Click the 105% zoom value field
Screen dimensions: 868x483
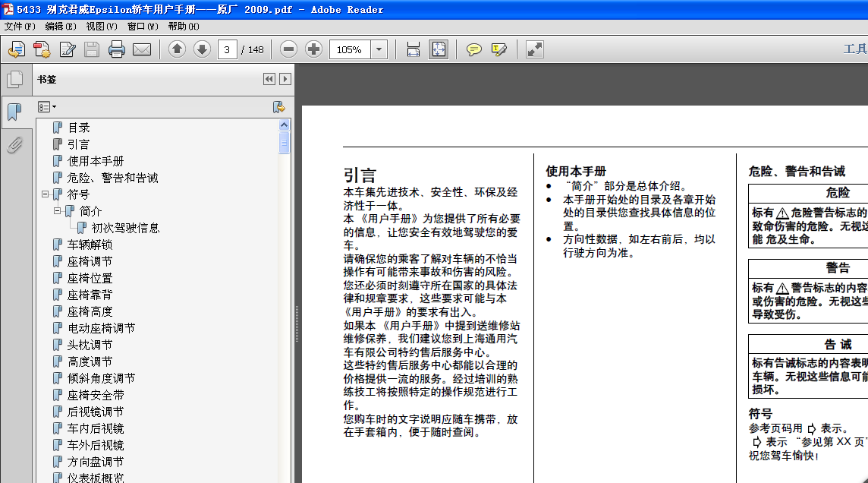click(350, 49)
